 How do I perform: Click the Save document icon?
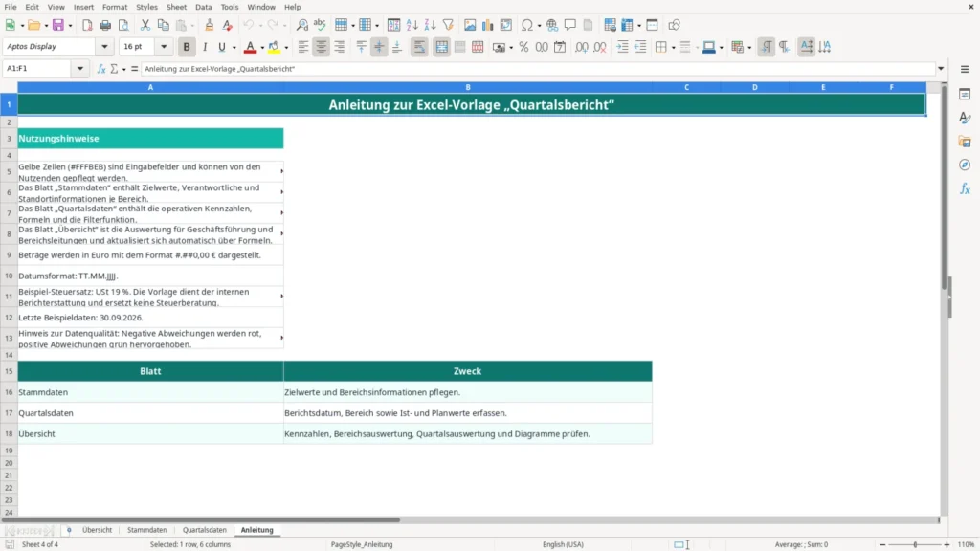pos(58,25)
